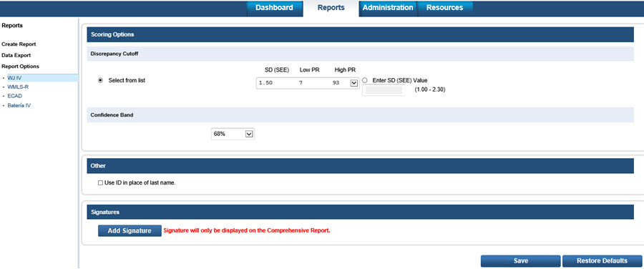Open Data Export in sidebar
The height and width of the screenshot is (269, 644).
click(16, 55)
